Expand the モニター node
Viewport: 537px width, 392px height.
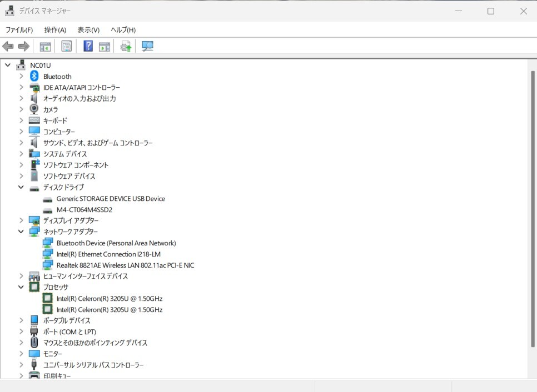tap(21, 353)
